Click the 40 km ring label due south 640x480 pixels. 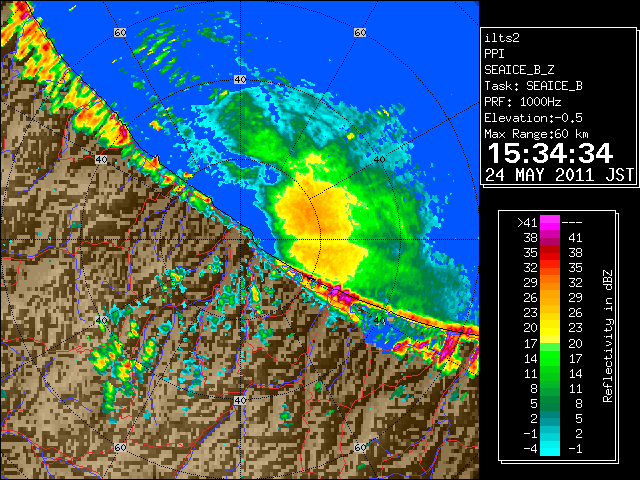tap(240, 400)
